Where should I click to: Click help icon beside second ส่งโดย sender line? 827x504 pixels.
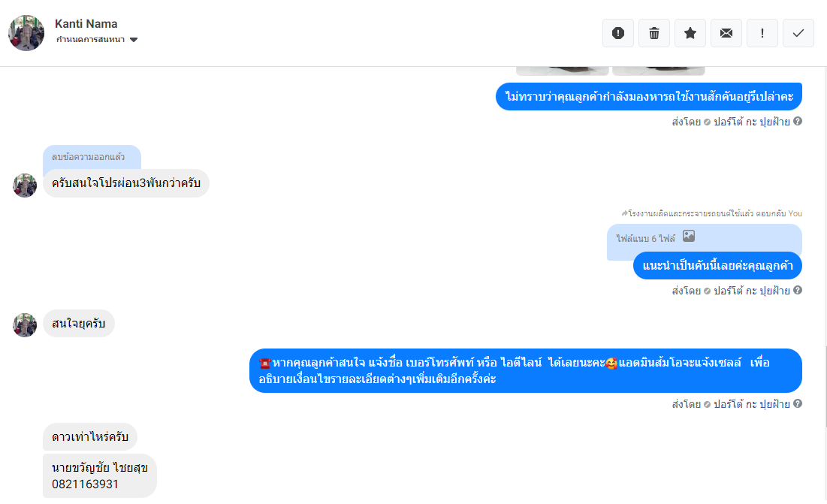798,290
